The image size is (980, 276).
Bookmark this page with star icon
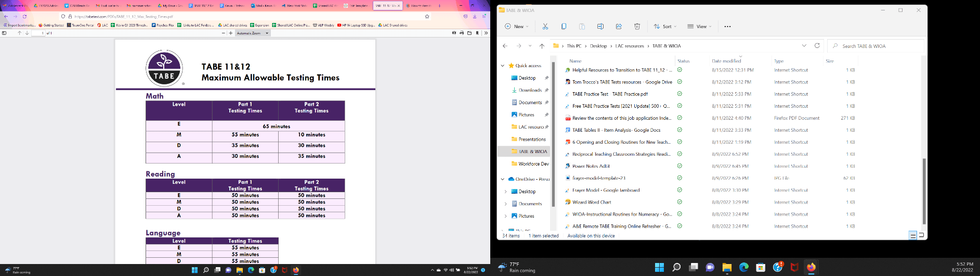click(x=427, y=16)
